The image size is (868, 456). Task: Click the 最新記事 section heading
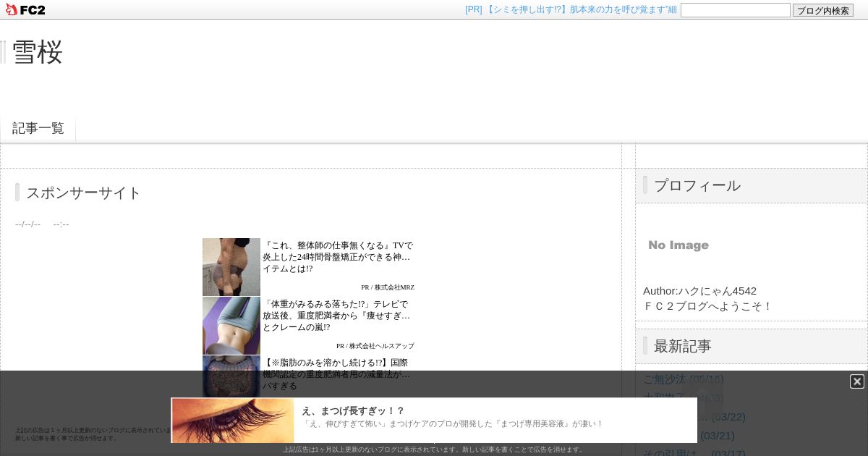[683, 346]
